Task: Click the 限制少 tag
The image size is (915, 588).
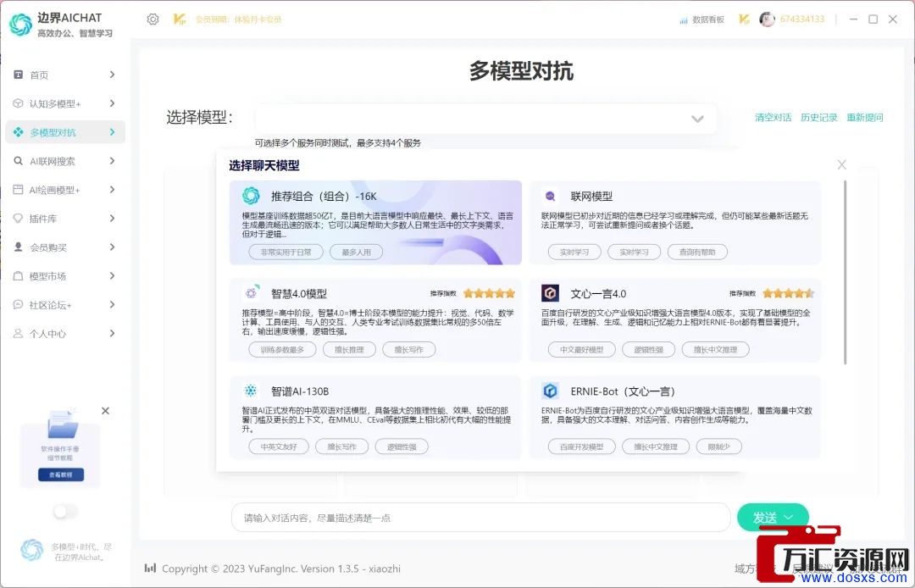Action: point(719,447)
